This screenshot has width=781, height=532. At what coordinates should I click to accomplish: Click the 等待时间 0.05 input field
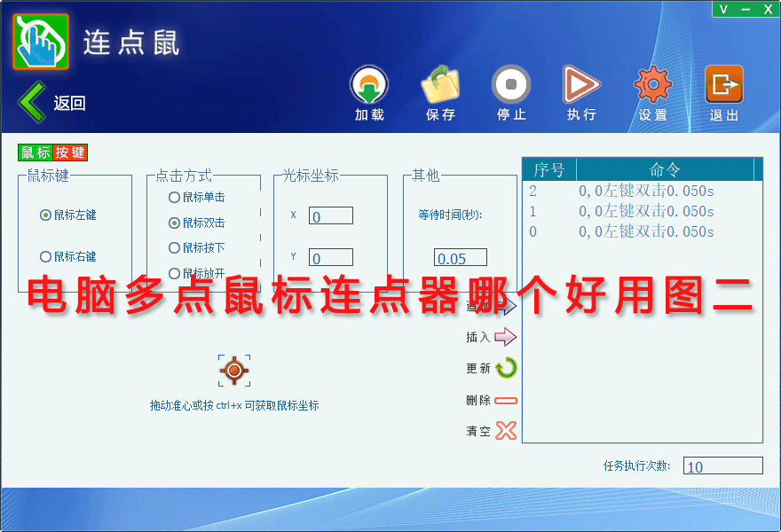click(461, 257)
